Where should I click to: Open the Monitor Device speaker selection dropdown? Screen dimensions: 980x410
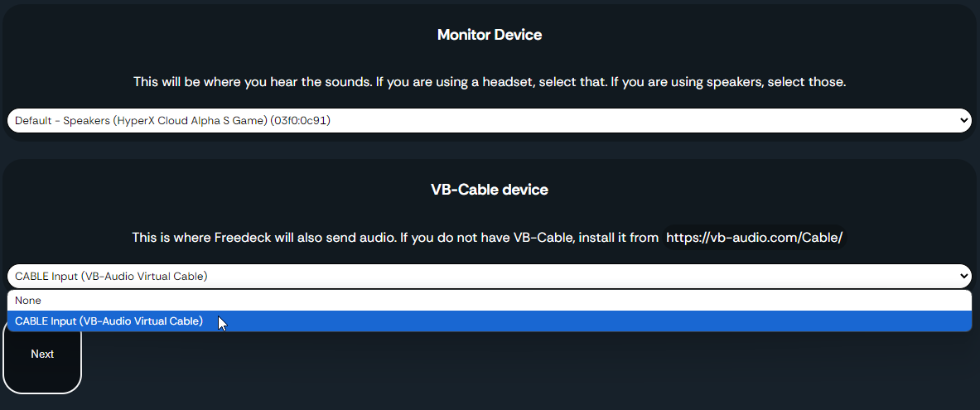pyautogui.click(x=490, y=121)
